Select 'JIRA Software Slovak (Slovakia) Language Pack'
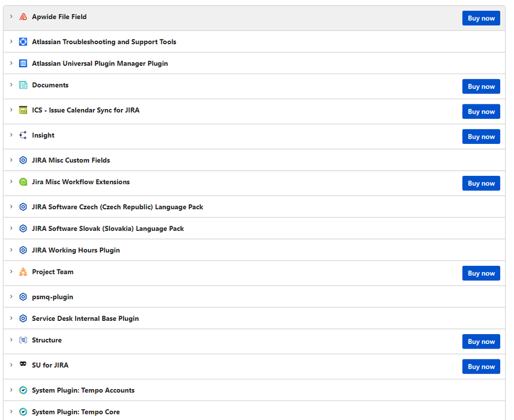 108,229
